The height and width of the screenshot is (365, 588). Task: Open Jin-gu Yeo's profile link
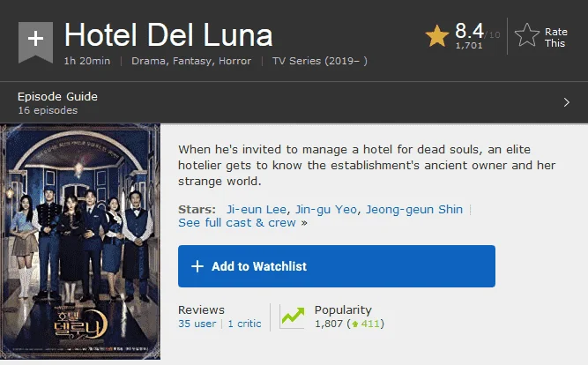coord(326,209)
